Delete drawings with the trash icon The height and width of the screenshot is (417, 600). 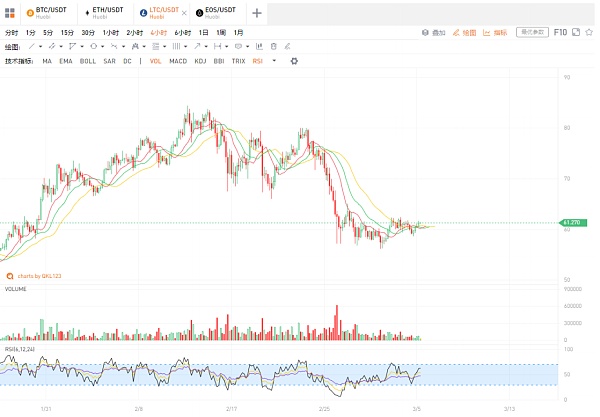(273, 46)
